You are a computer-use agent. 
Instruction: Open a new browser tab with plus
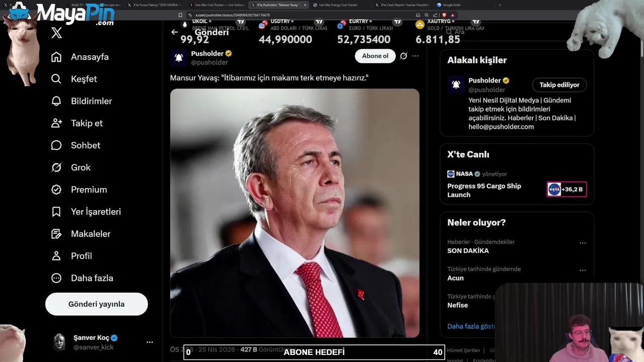(500, 5)
